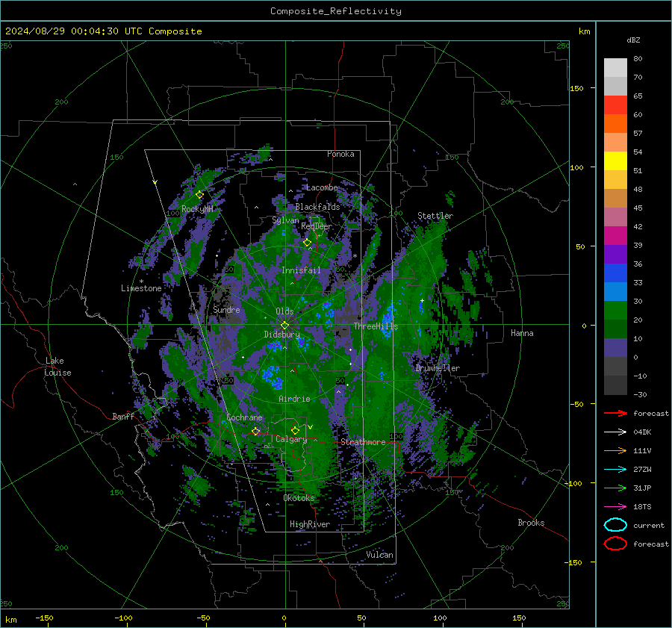The width and height of the screenshot is (672, 628).
Task: Select the Strathmore label
Action: 363,442
